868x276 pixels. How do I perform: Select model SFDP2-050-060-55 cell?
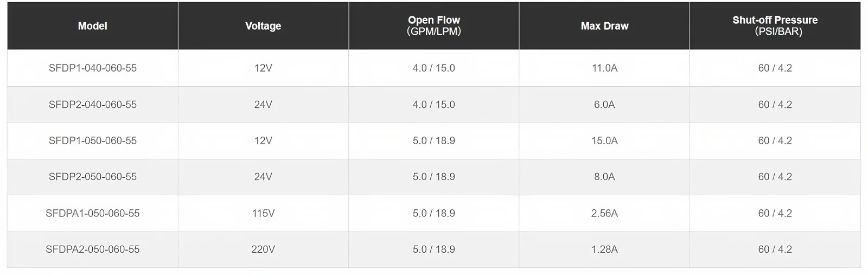tap(93, 177)
